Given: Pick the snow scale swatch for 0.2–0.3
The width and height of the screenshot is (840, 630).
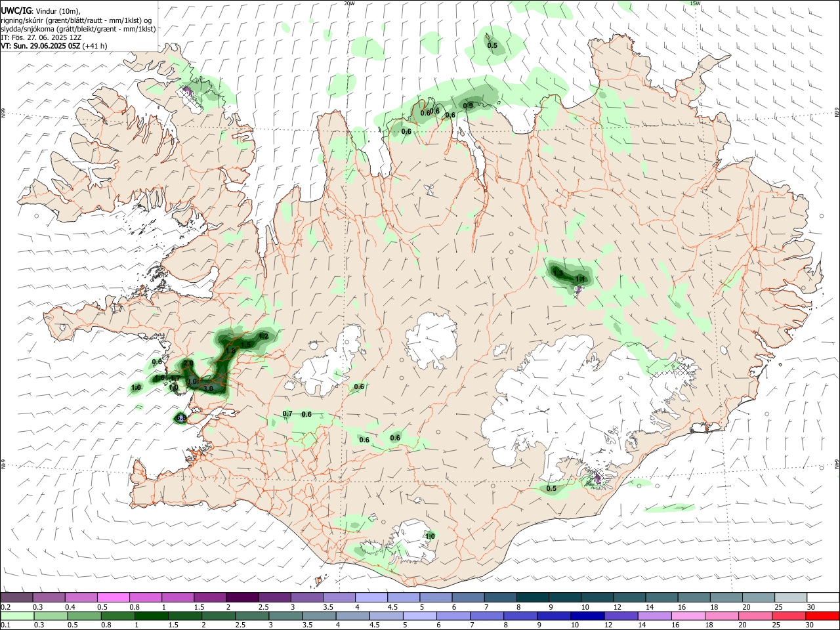Looking at the screenshot, I should (16, 597).
